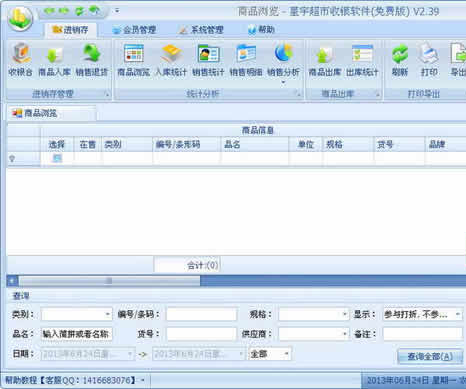466x389 pixels.
Task: Select the 入库统计 statistics icon
Action: (171, 60)
